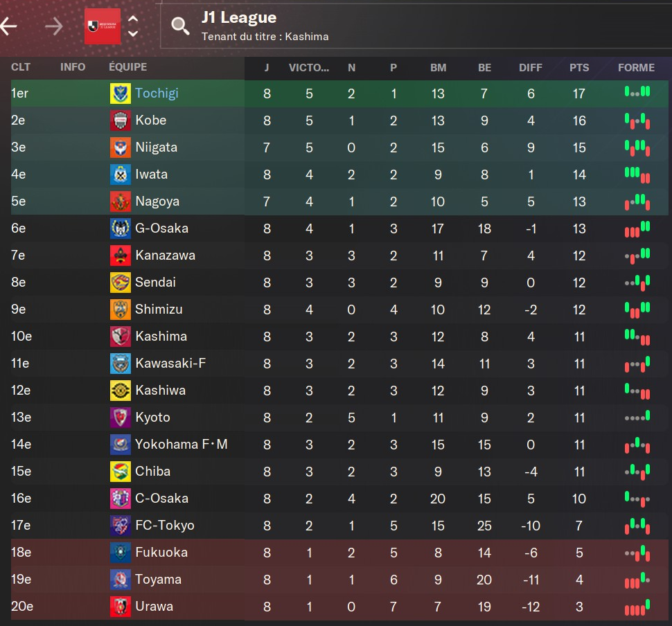
Task: Expand the competition switcher chevrons
Action: tap(133, 27)
